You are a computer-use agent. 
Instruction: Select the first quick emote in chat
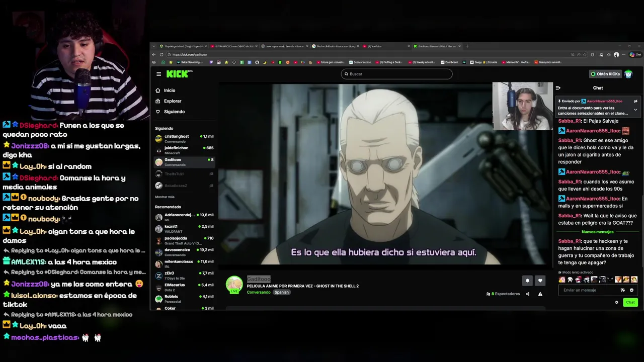[562, 280]
